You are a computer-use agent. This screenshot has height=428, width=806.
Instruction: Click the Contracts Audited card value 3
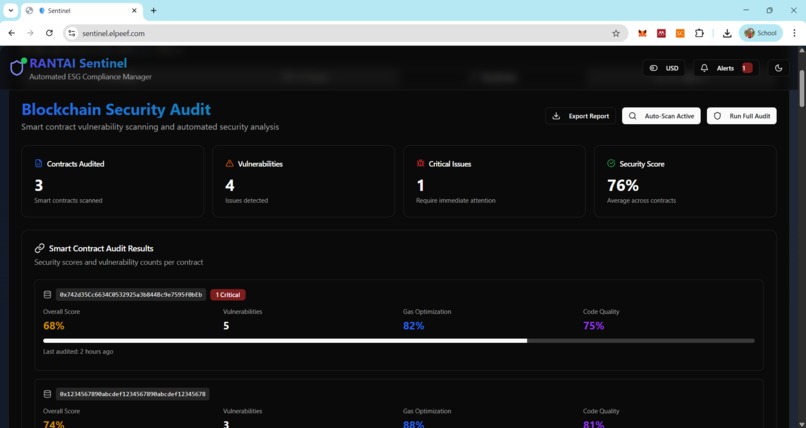(39, 185)
